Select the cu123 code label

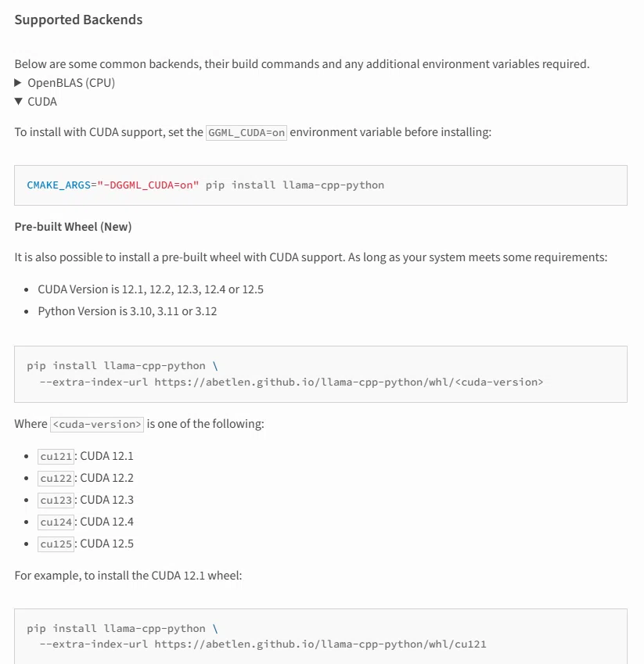tap(56, 501)
